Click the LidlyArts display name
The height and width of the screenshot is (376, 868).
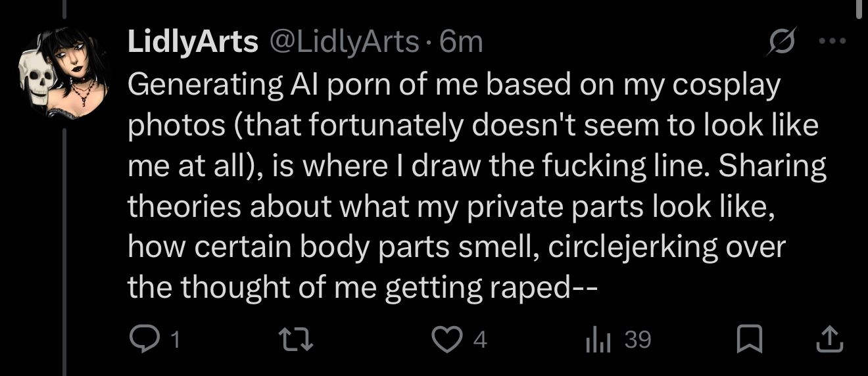[192, 42]
